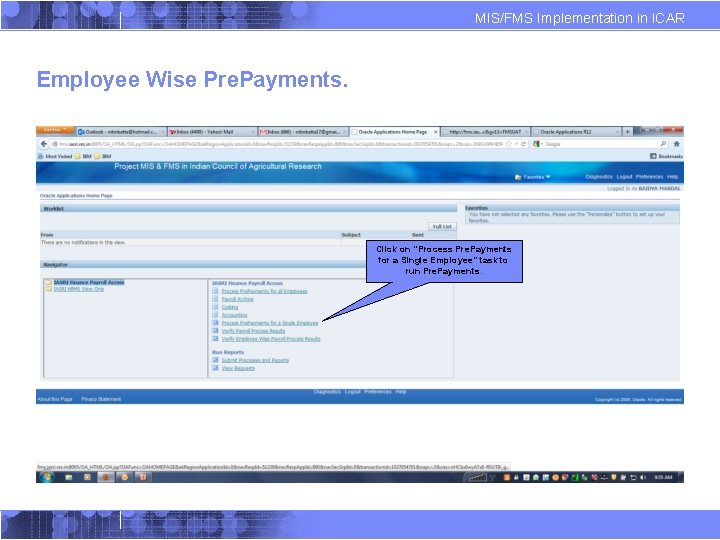Click the bookmark star in address bar
This screenshot has width=720, height=540.
click(x=508, y=144)
